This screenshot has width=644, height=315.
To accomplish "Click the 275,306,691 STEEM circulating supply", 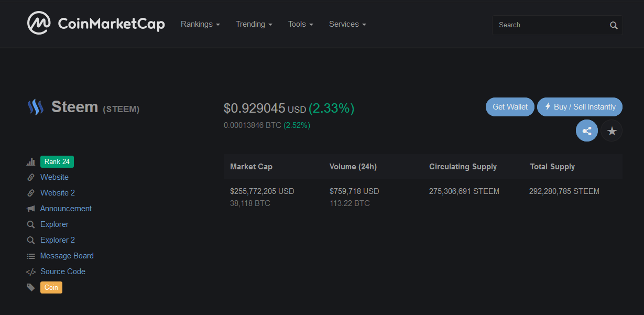I will (464, 191).
